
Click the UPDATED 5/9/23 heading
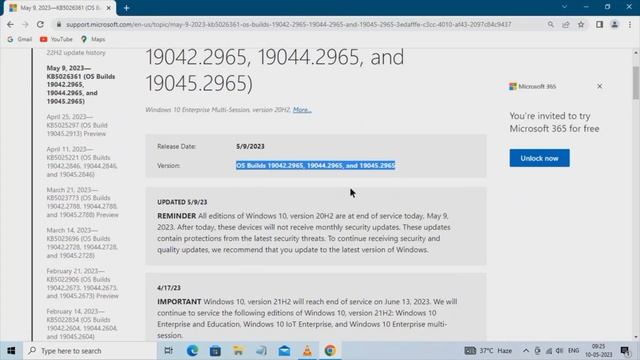(182, 202)
